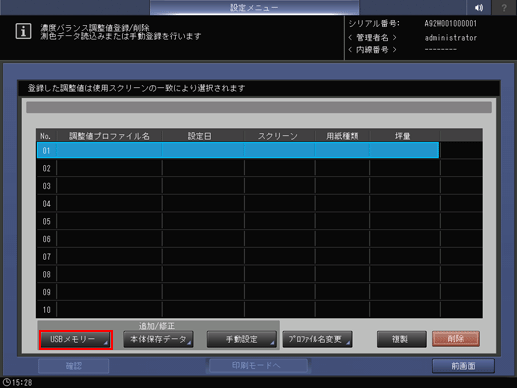
Task: Click the serial number A92W001000001
Action: (450, 24)
